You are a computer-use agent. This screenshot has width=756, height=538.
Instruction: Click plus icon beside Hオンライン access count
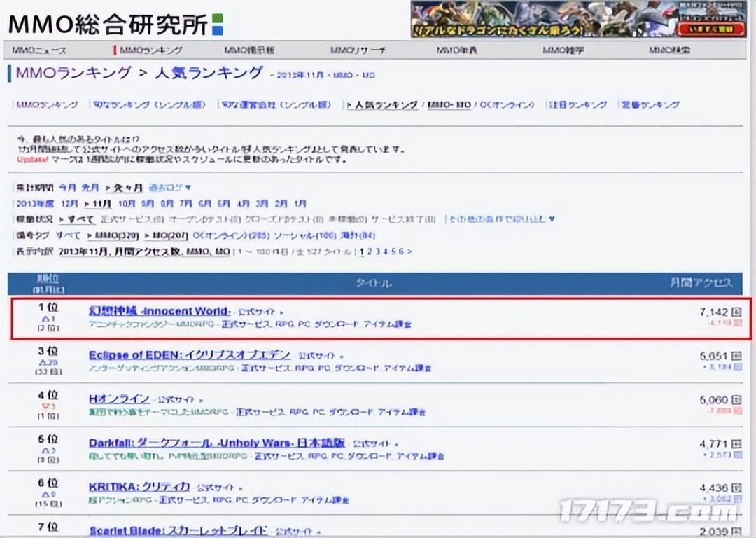pos(736,400)
